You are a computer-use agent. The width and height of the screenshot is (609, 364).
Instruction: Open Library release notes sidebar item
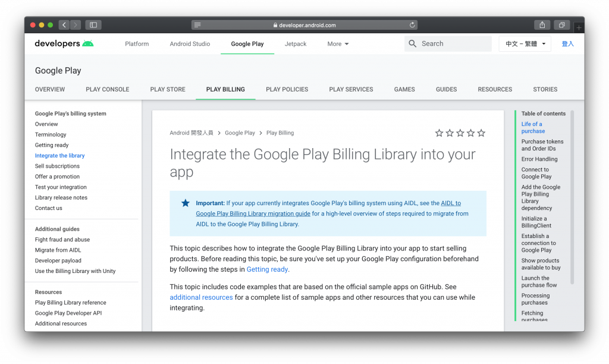point(61,197)
